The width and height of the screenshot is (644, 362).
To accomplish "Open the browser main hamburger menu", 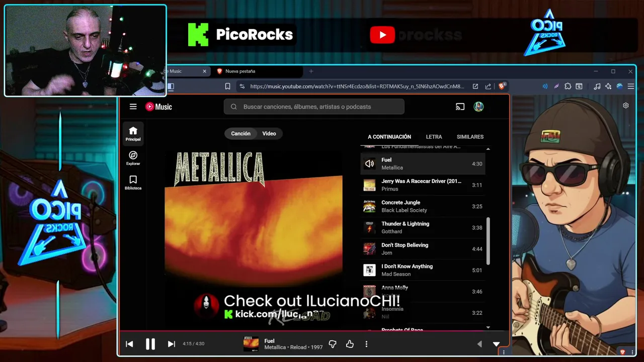I will pos(630,86).
